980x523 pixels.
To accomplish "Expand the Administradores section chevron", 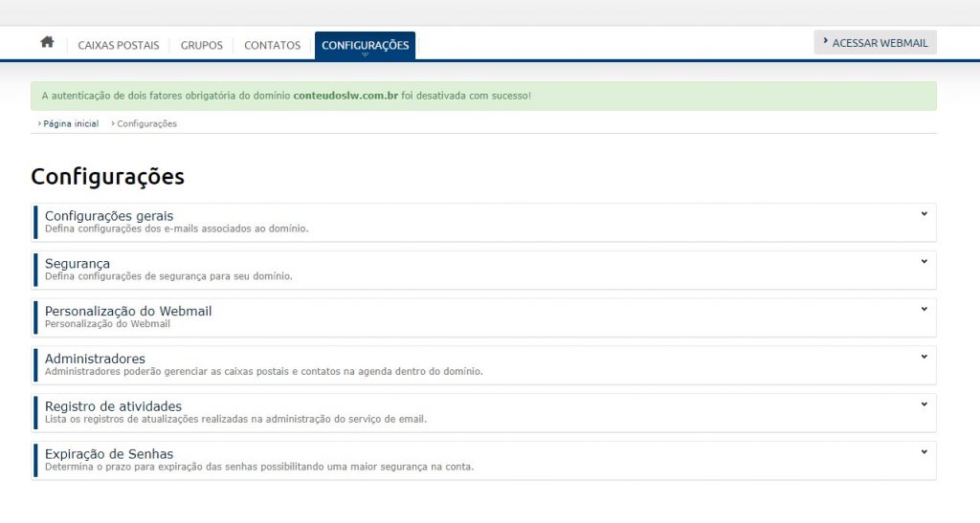I will coord(924,357).
